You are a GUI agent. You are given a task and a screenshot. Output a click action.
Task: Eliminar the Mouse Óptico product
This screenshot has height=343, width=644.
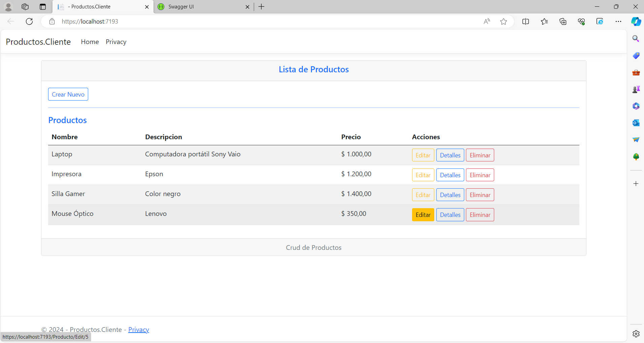[x=480, y=215]
